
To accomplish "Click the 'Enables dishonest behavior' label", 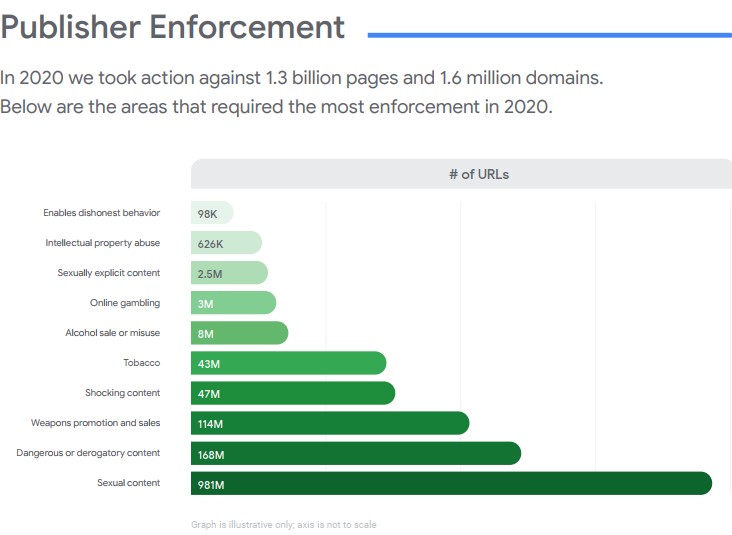I will click(101, 213).
